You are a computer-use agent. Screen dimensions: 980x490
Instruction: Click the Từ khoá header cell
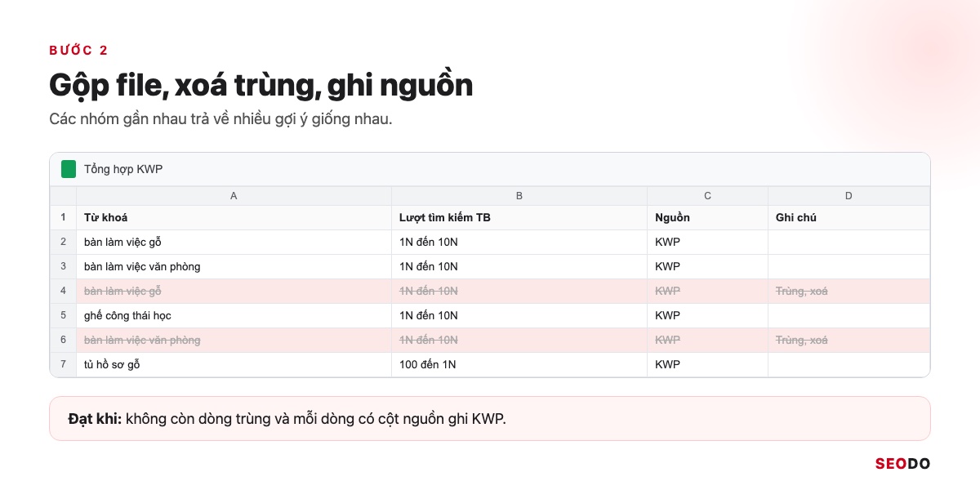(234, 218)
